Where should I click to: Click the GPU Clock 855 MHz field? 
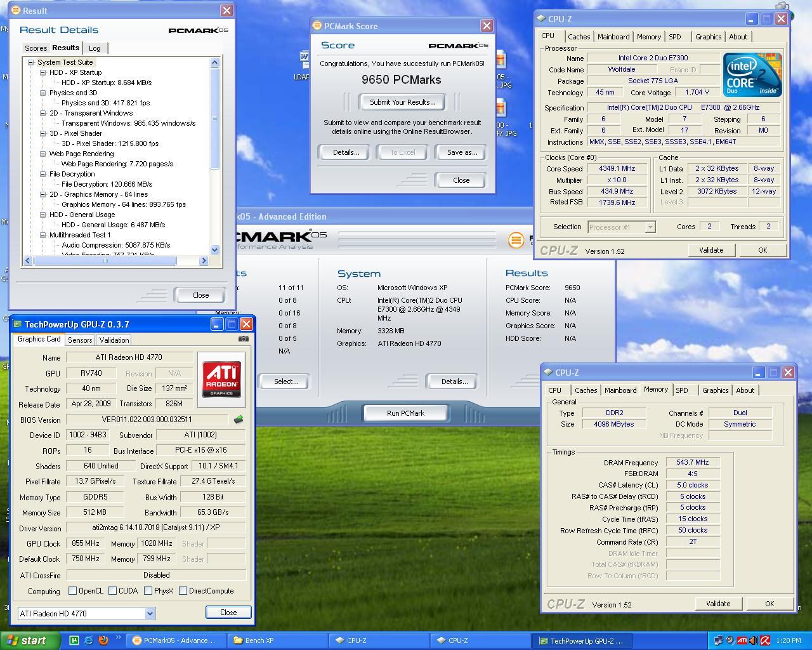tap(86, 543)
